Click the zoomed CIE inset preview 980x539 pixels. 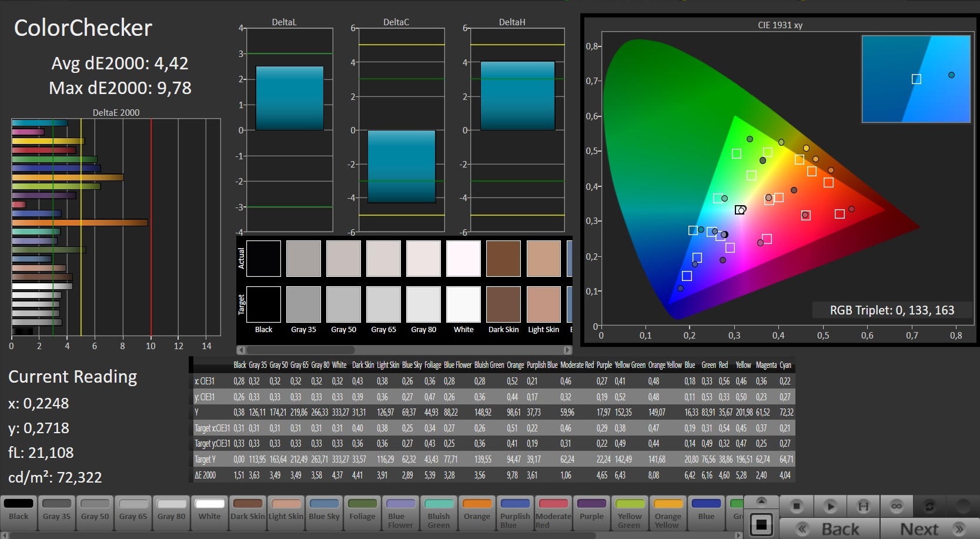(915, 79)
